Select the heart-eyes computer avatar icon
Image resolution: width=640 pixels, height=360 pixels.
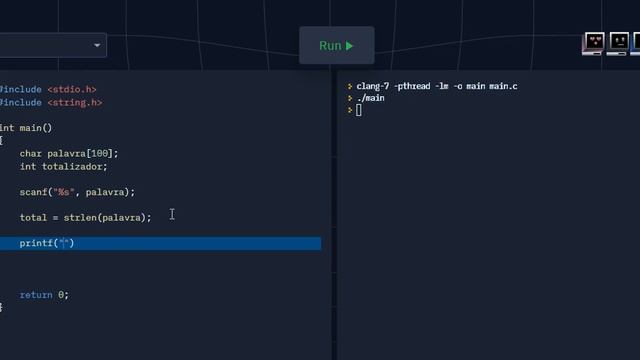tap(593, 43)
